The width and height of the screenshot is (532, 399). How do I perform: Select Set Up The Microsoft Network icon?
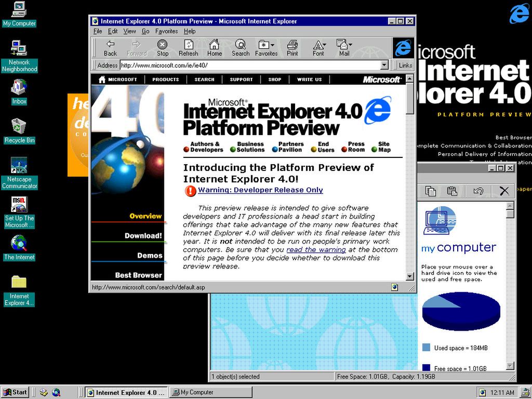point(19,212)
